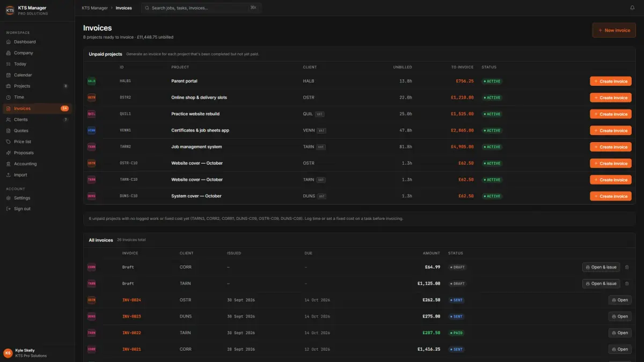The image size is (644, 362).
Task: Click the £4,905.00 amount for TARN2
Action: 462,147
